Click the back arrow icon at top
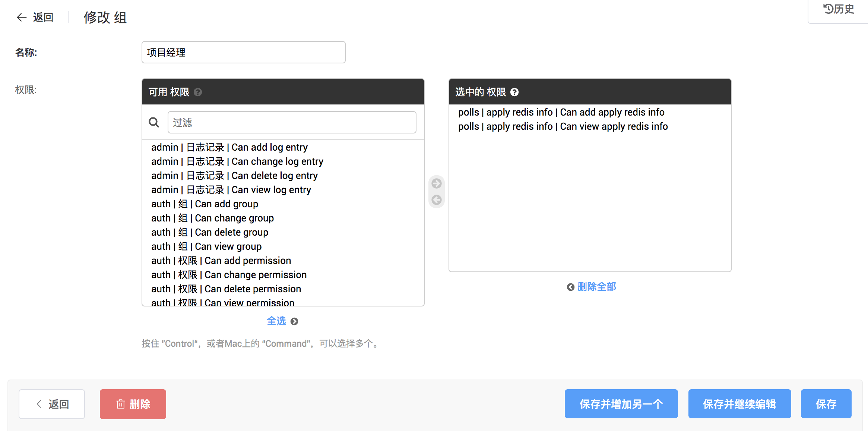The image size is (868, 431). tap(22, 17)
